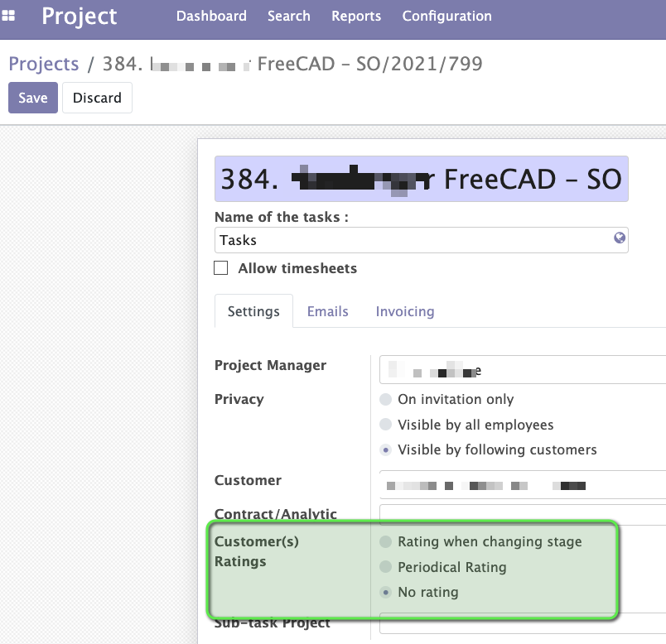Switch to the Invoicing tab
The image size is (666, 644).
coord(405,311)
